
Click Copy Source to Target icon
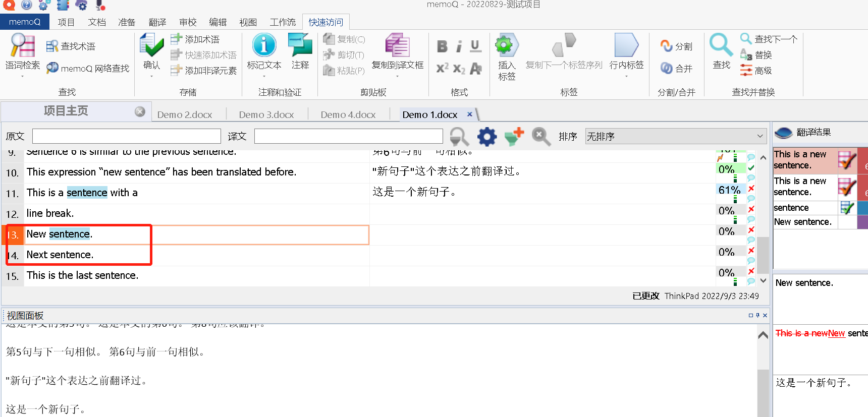(397, 45)
